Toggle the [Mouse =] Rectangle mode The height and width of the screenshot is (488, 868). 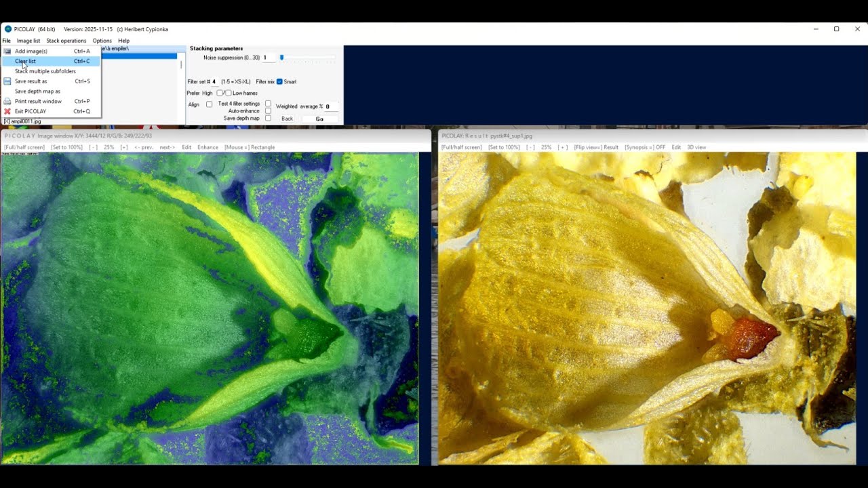pos(250,147)
